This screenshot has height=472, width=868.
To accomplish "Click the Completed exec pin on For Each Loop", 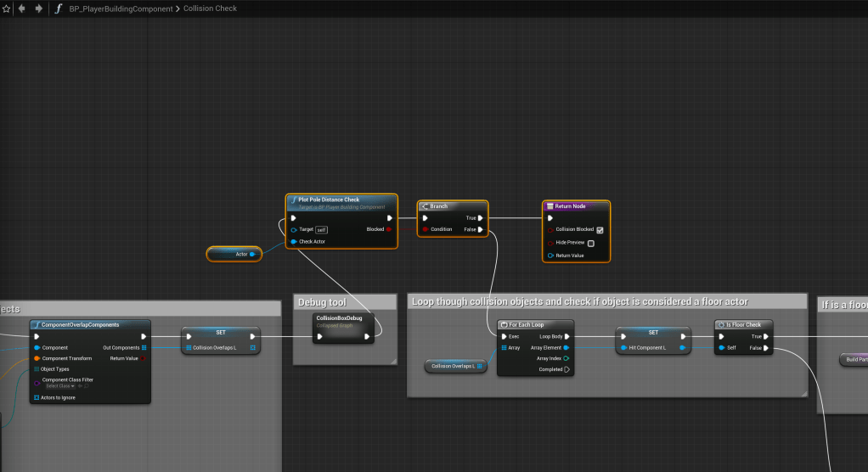I will (x=566, y=369).
